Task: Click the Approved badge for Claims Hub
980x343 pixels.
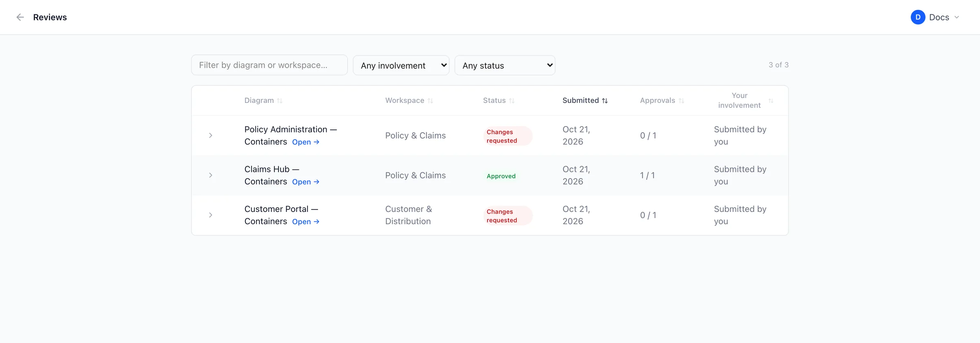Action: coord(501,176)
